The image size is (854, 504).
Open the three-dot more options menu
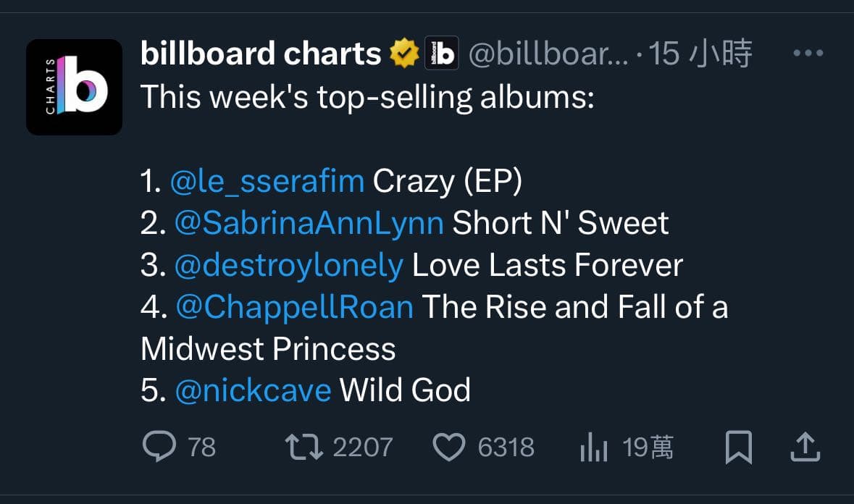pos(808,54)
